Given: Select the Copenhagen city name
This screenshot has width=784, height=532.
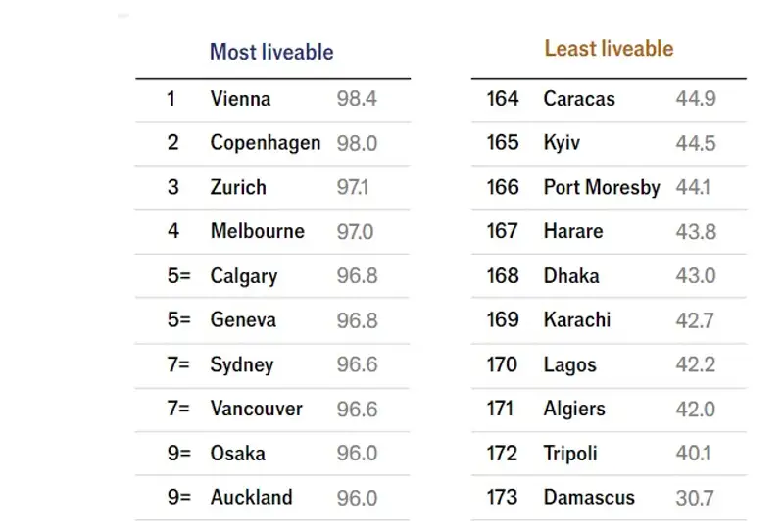Looking at the screenshot, I should [x=265, y=143].
